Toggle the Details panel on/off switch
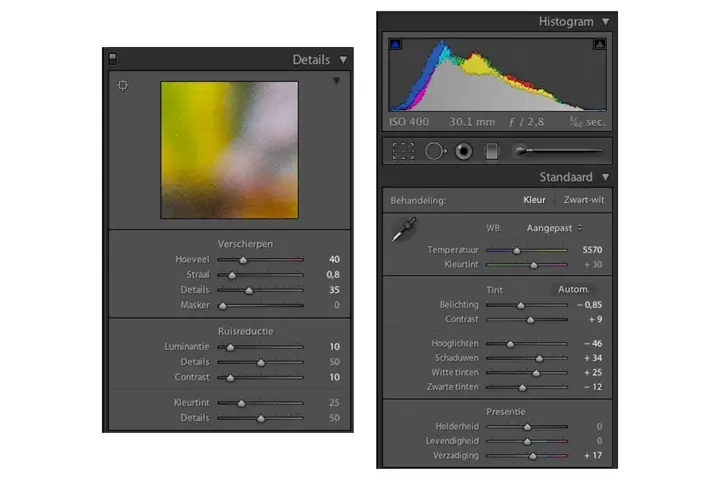 pos(113,60)
